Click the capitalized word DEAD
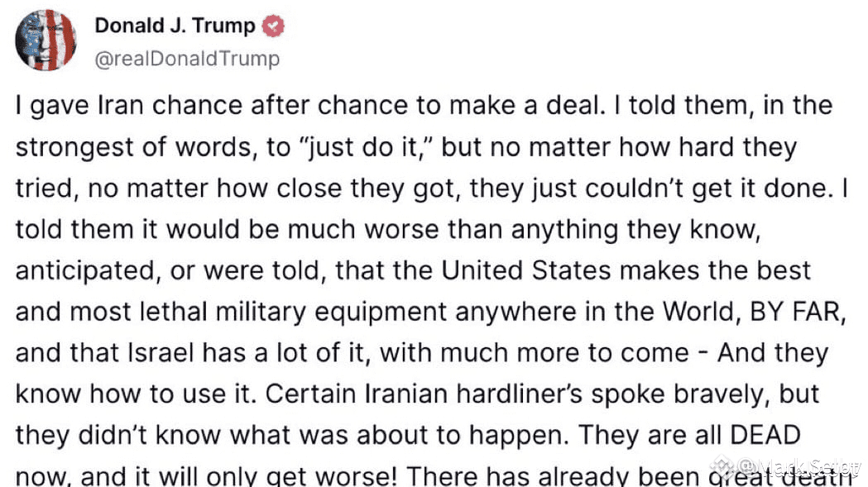This screenshot has height=487, width=868. pos(765,435)
